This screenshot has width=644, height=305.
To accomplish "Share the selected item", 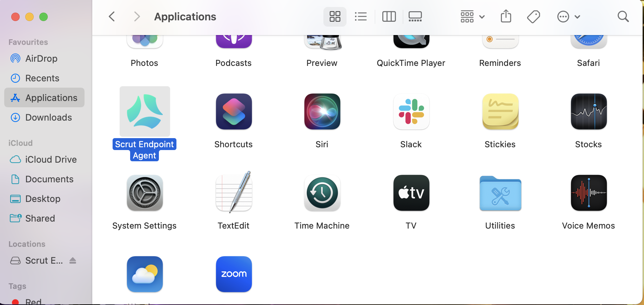I will 506,16.
